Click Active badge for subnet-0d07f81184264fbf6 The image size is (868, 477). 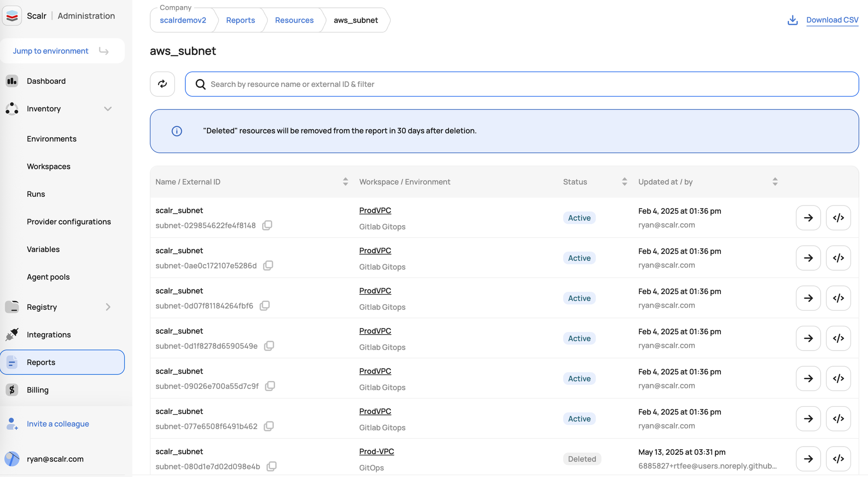pyautogui.click(x=579, y=298)
